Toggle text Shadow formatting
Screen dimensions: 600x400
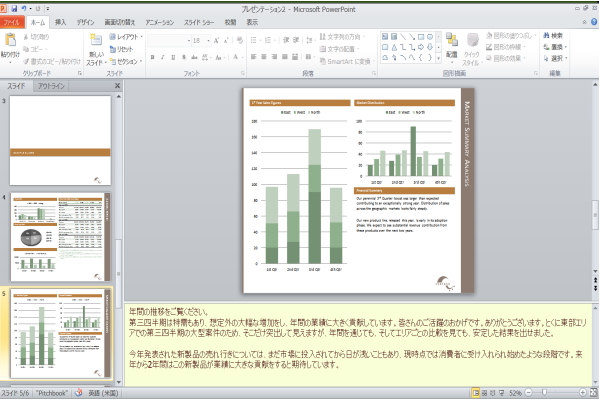pyautogui.click(x=184, y=57)
